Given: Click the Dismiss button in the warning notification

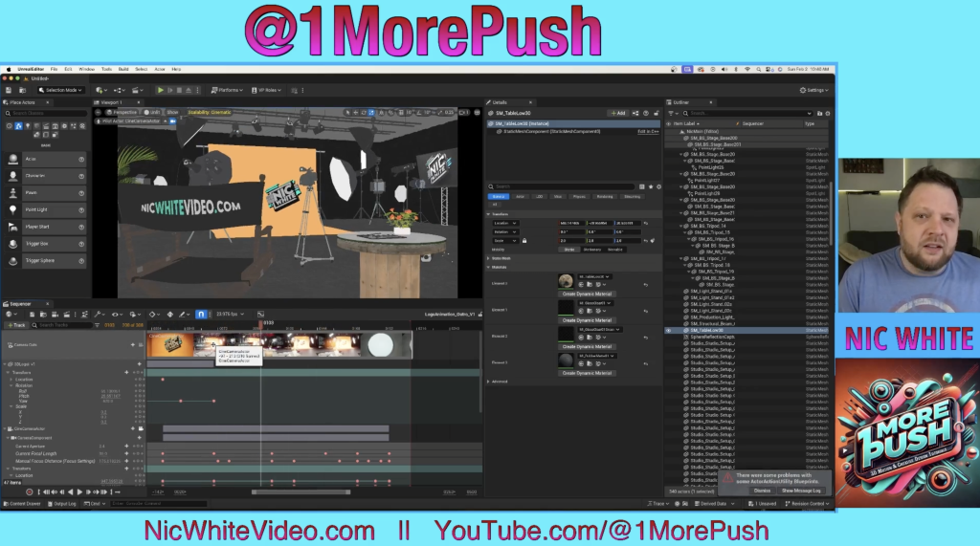Looking at the screenshot, I should pos(762,491).
